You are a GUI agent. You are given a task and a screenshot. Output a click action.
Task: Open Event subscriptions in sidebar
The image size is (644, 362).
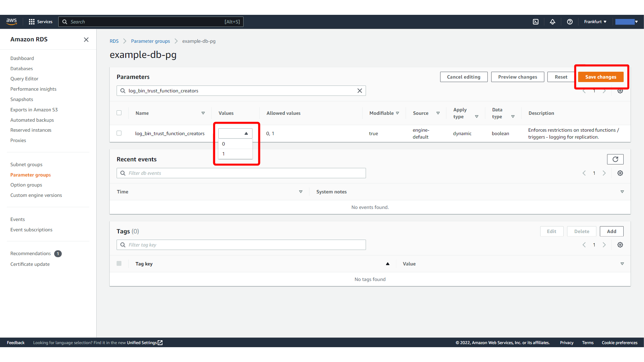tap(31, 230)
